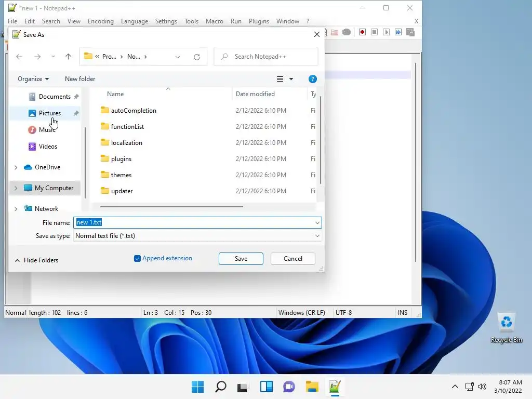Open the Plugins menu
The width and height of the screenshot is (532, 399).
tap(259, 21)
